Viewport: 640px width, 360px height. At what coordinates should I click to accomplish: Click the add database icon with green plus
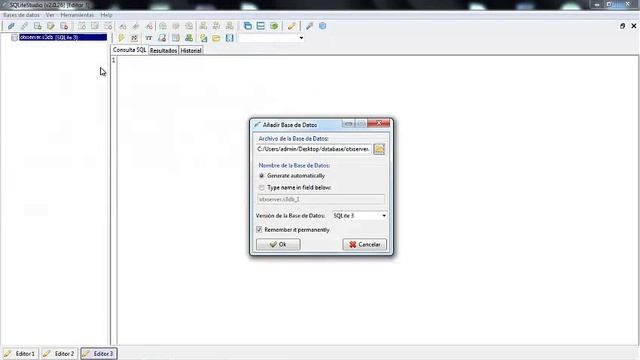[38, 26]
